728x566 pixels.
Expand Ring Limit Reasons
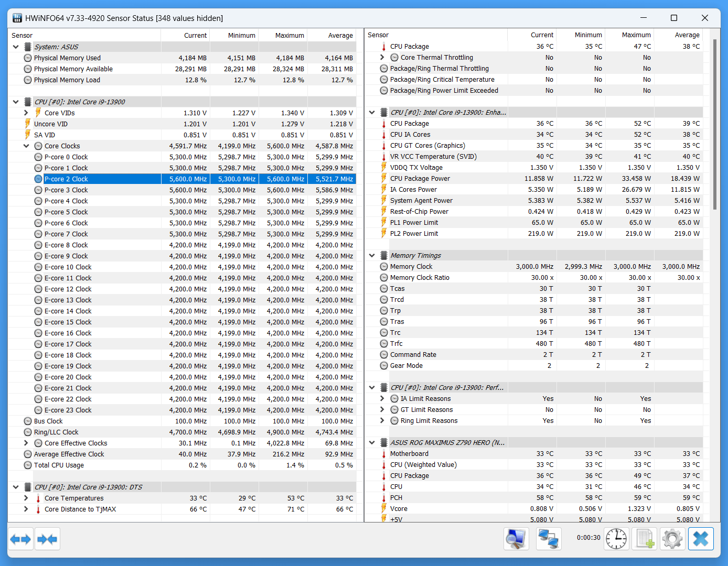[x=382, y=420]
